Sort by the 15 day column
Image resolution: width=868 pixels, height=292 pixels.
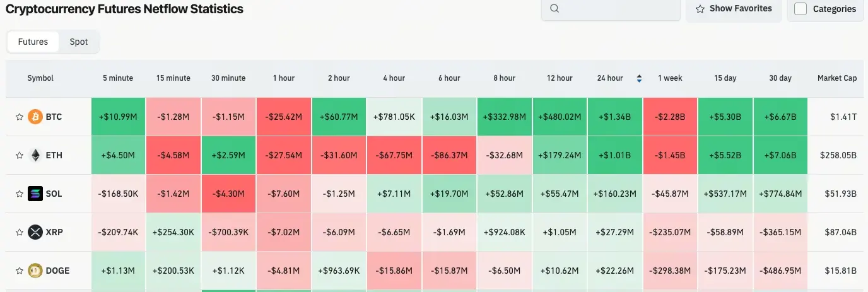coord(725,78)
